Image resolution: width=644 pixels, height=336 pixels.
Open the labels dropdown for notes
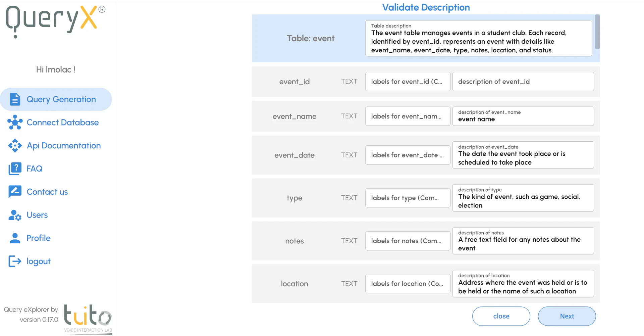point(408,241)
